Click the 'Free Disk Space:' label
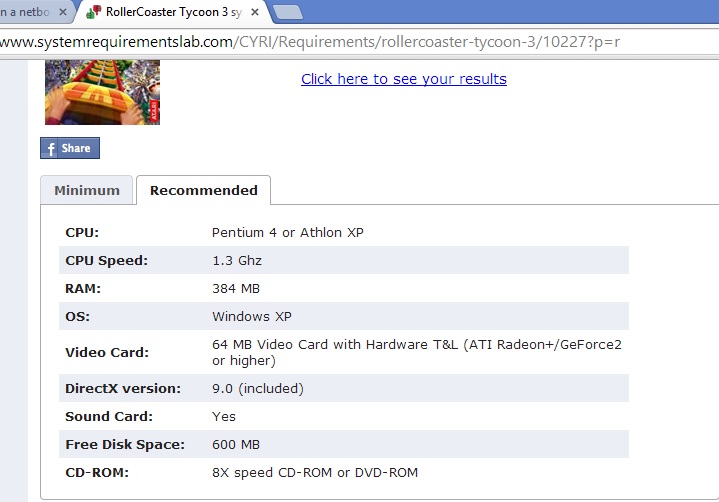 (x=125, y=444)
